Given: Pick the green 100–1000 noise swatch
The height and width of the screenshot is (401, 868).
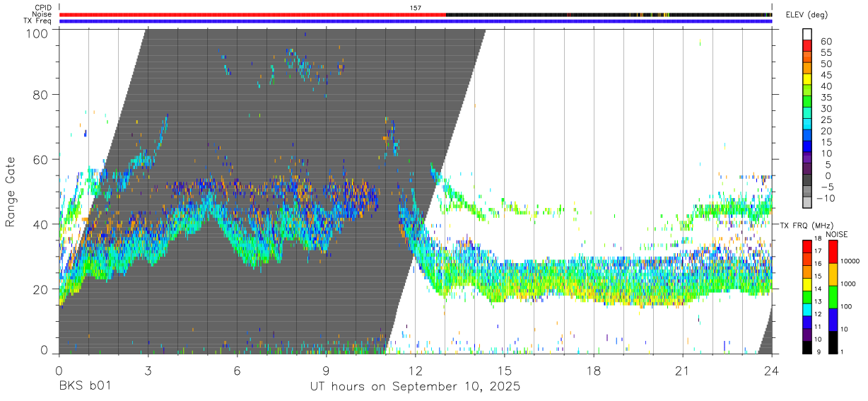Looking at the screenshot, I should click(833, 297).
